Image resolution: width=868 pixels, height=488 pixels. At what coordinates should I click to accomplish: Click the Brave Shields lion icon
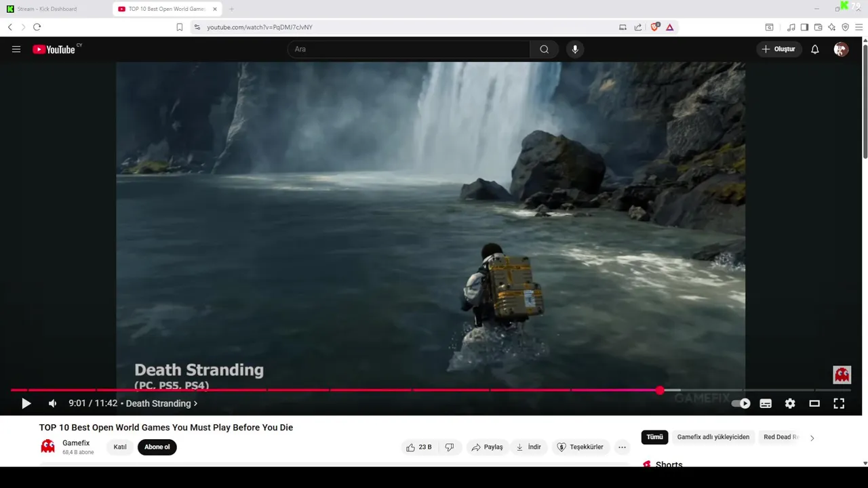(655, 27)
